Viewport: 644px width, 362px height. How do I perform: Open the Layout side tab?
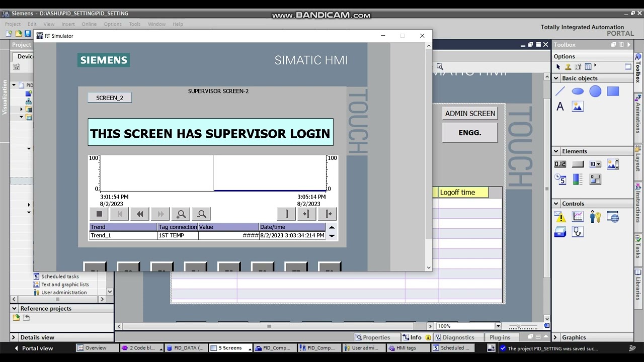(x=638, y=157)
